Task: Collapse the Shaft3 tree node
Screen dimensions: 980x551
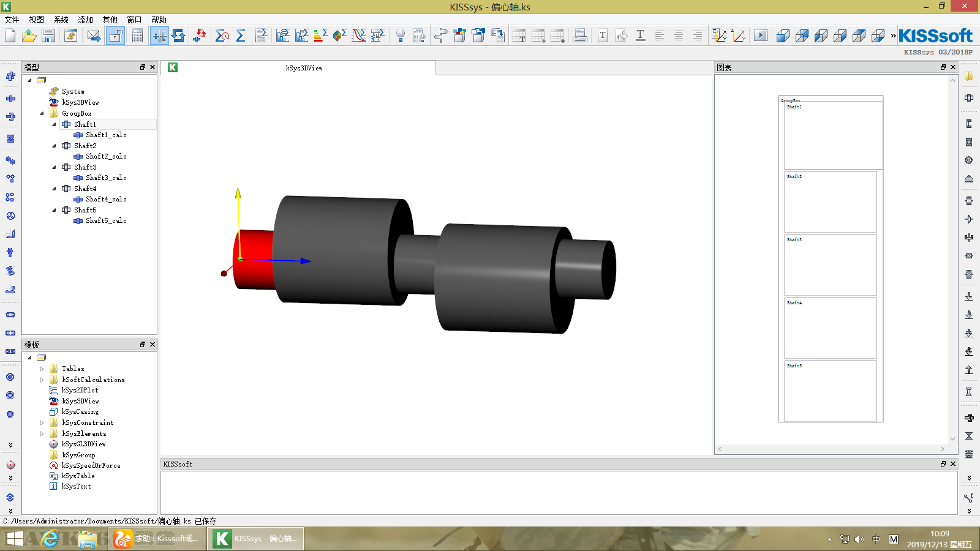Action: (x=54, y=167)
